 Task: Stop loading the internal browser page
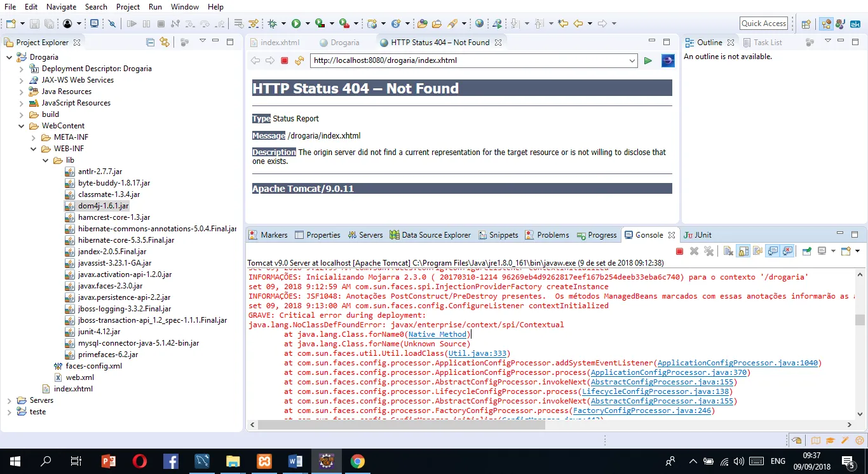(285, 61)
